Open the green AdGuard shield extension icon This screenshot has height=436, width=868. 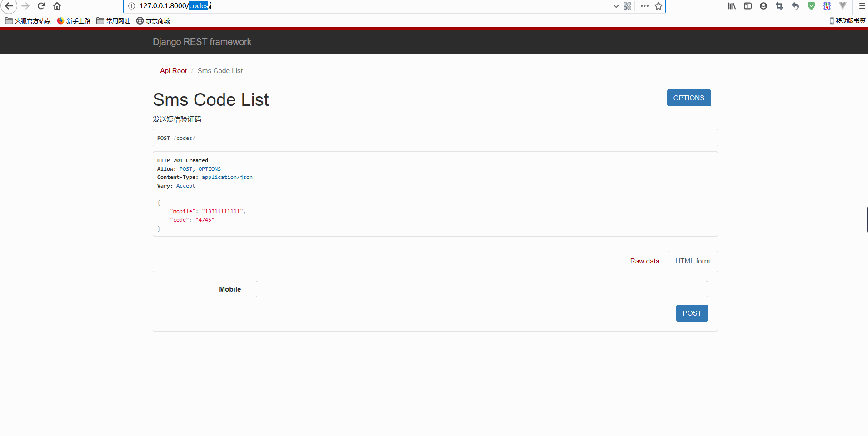[812, 6]
